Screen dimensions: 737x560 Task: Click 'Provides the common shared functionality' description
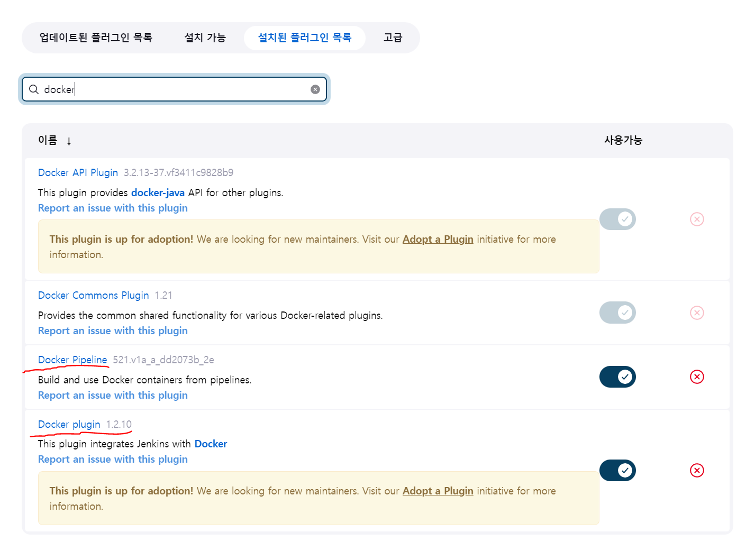[210, 315]
